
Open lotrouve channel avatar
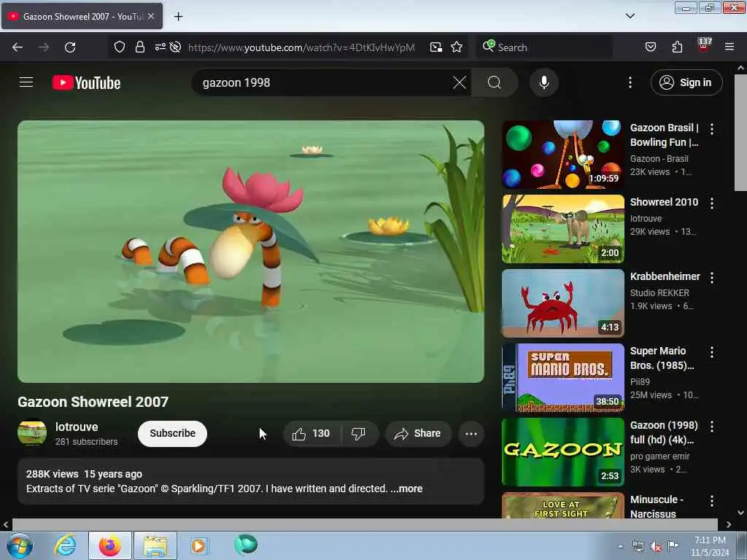click(32, 432)
